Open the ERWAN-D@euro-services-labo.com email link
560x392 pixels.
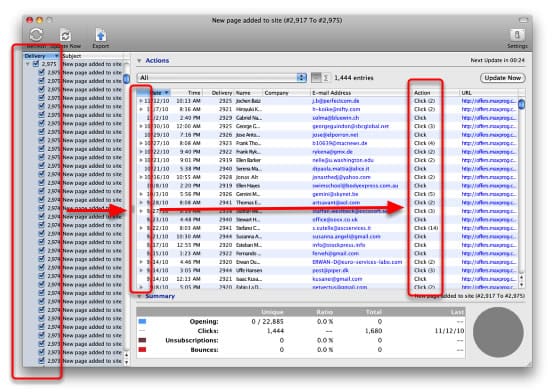click(x=357, y=262)
